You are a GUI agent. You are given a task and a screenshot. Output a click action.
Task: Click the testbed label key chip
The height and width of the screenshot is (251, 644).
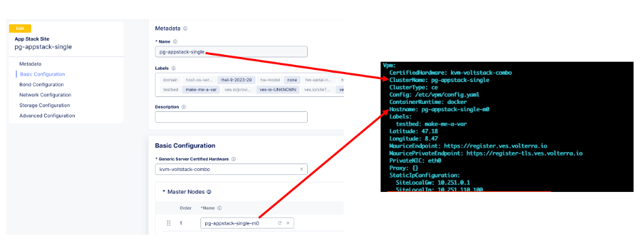pyautogui.click(x=170, y=90)
